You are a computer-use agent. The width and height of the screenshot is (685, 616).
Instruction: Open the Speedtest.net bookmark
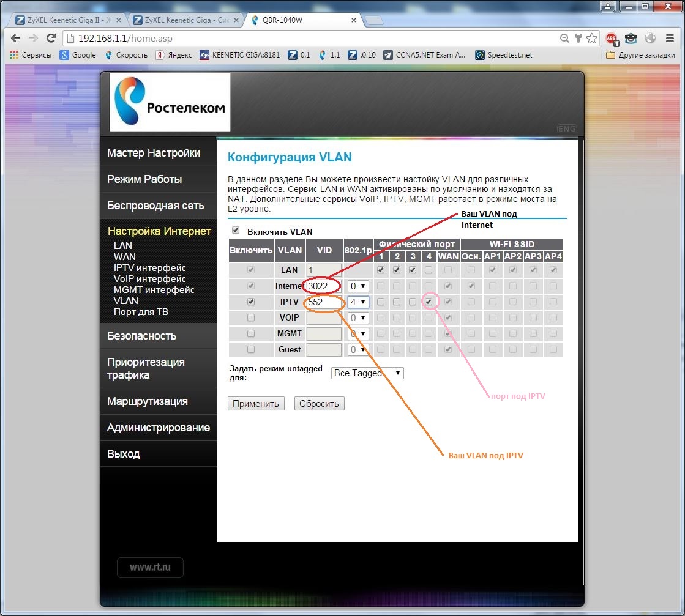[x=504, y=55]
